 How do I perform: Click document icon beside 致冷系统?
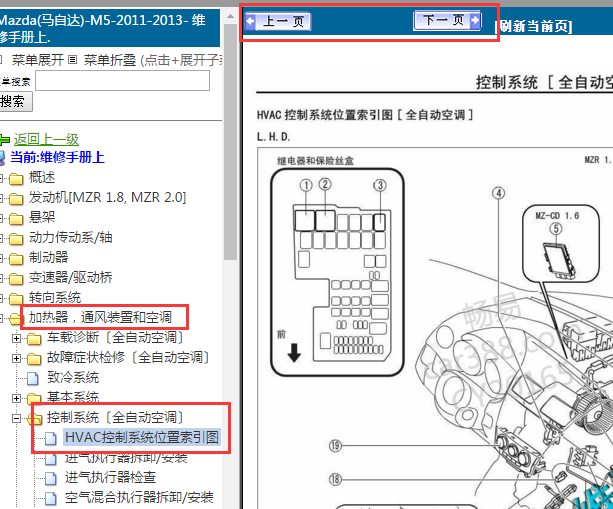(33, 379)
